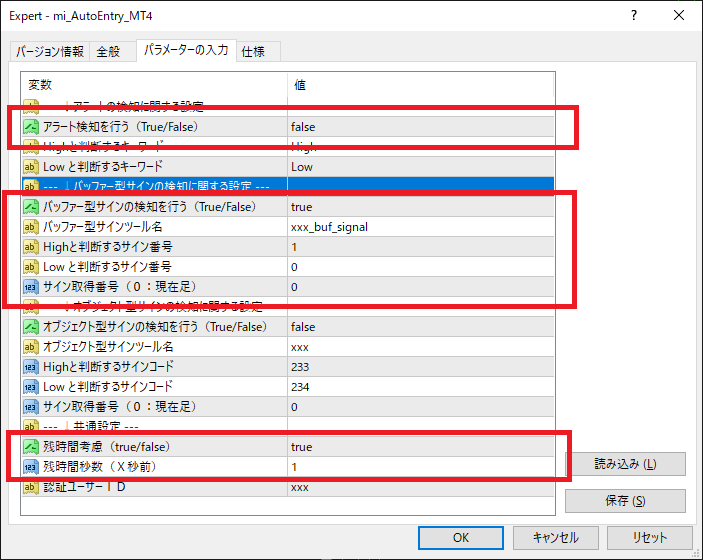Click the ab icon beside 認証ユーザーID
The image size is (703, 560).
pos(31,487)
